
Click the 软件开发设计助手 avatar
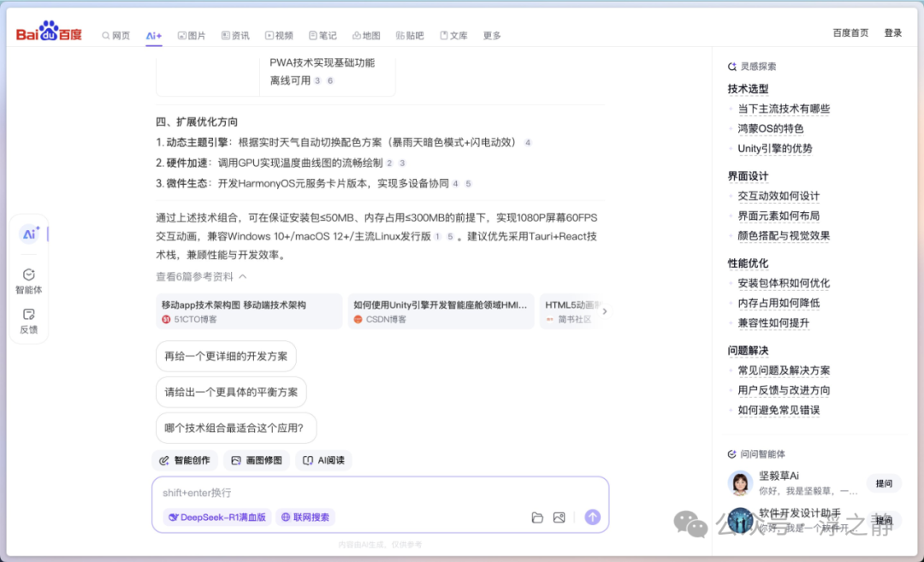[x=740, y=520]
